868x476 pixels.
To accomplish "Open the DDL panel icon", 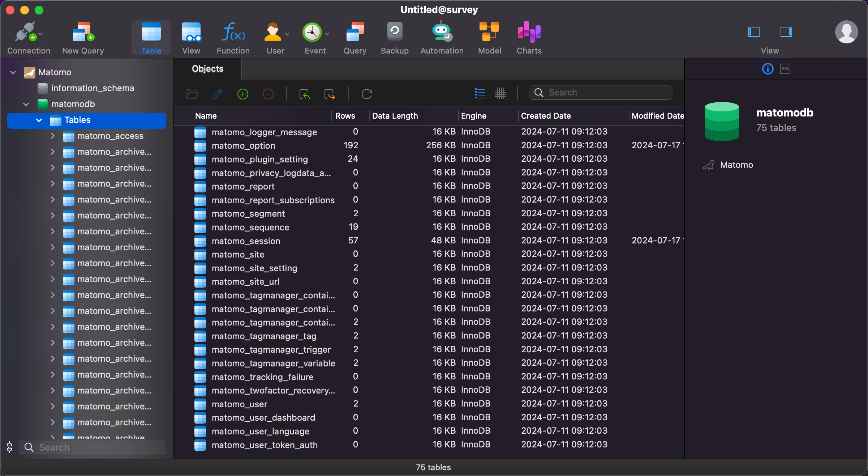I will click(785, 69).
